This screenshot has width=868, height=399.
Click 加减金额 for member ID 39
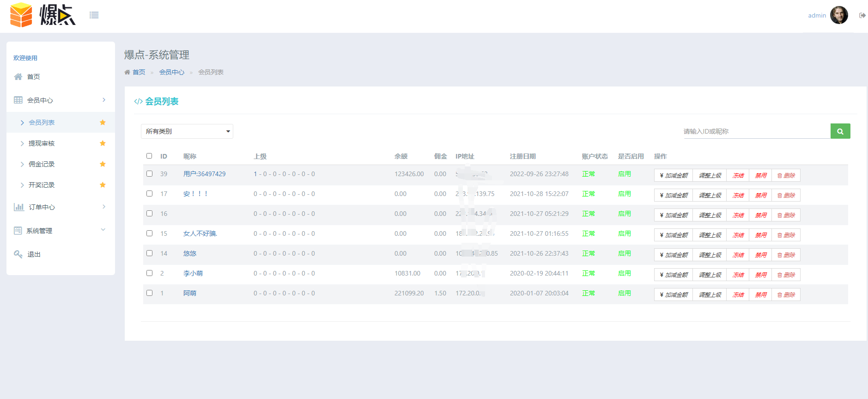click(x=674, y=176)
